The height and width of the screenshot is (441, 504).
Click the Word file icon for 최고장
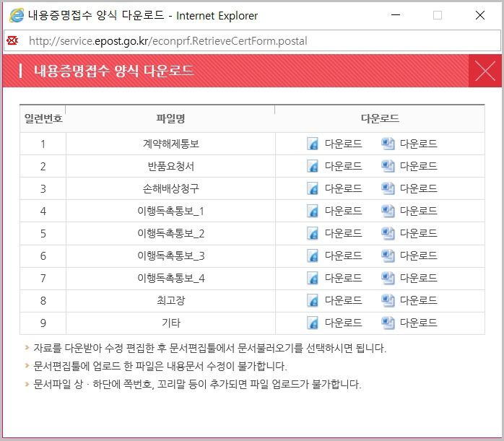(388, 300)
